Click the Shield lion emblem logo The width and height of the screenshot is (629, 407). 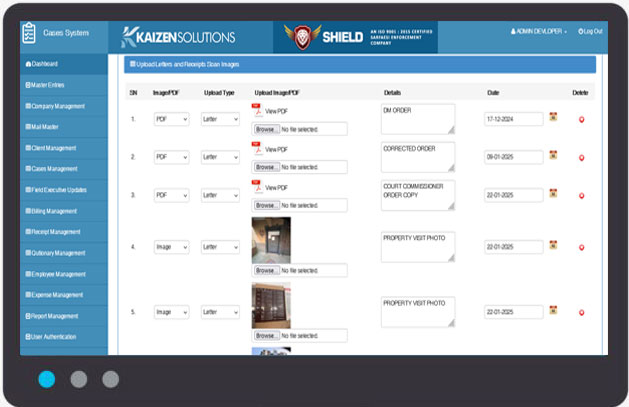(302, 37)
